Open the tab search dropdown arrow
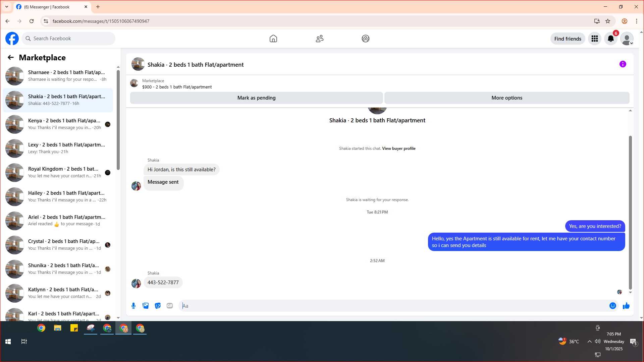 coord(7,7)
